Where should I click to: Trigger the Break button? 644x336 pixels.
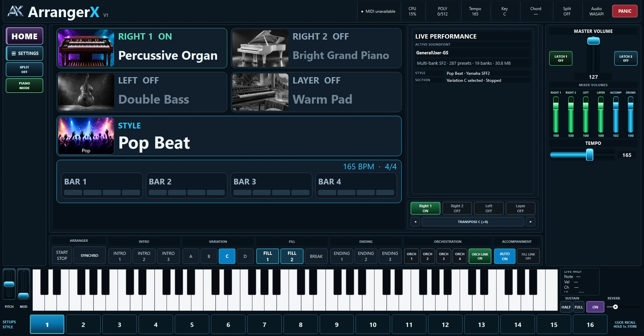316,256
